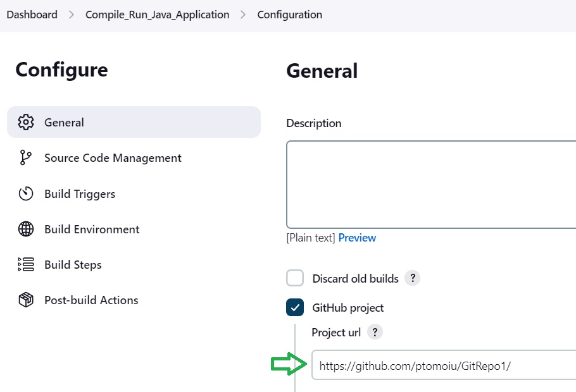Click the chevron after Dashboard breadcrumb
Viewport: 576px width, 392px height.
(72, 15)
